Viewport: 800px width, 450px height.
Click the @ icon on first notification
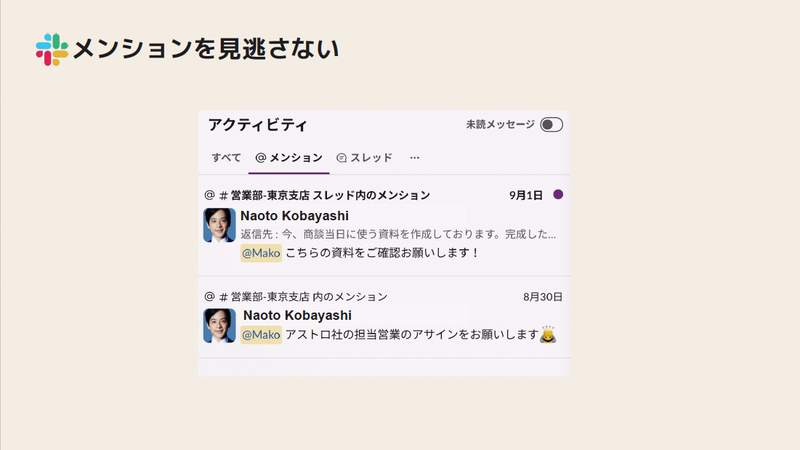coord(210,195)
